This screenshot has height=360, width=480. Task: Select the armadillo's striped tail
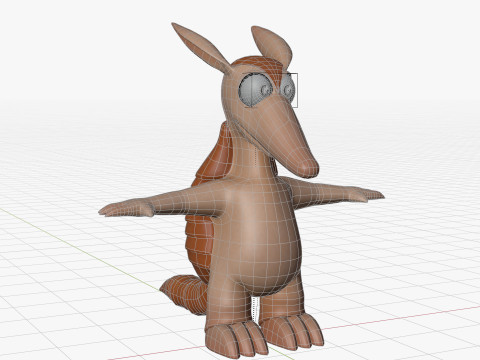(185, 294)
